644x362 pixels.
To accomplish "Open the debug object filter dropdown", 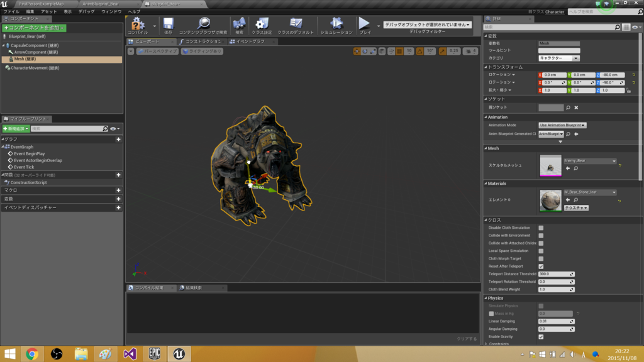I will [x=427, y=25].
